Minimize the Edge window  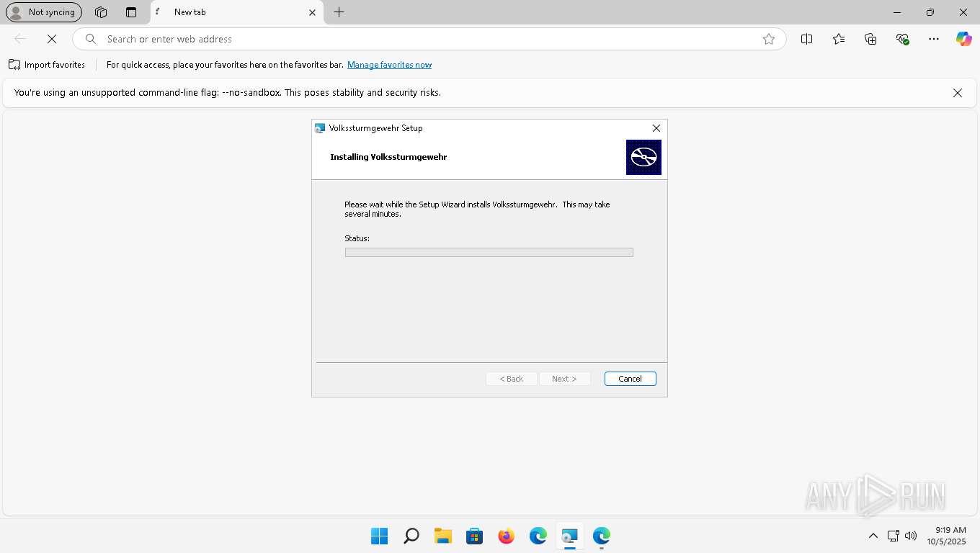click(x=897, y=12)
